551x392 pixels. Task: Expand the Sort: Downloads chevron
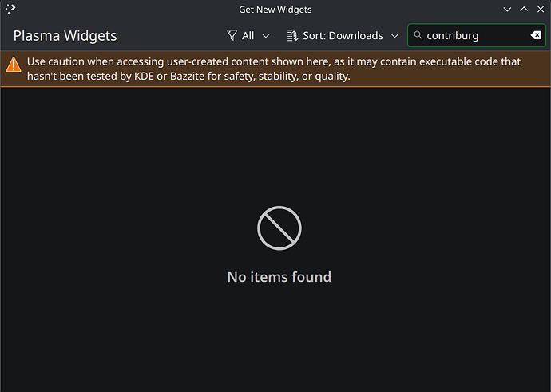pos(395,36)
